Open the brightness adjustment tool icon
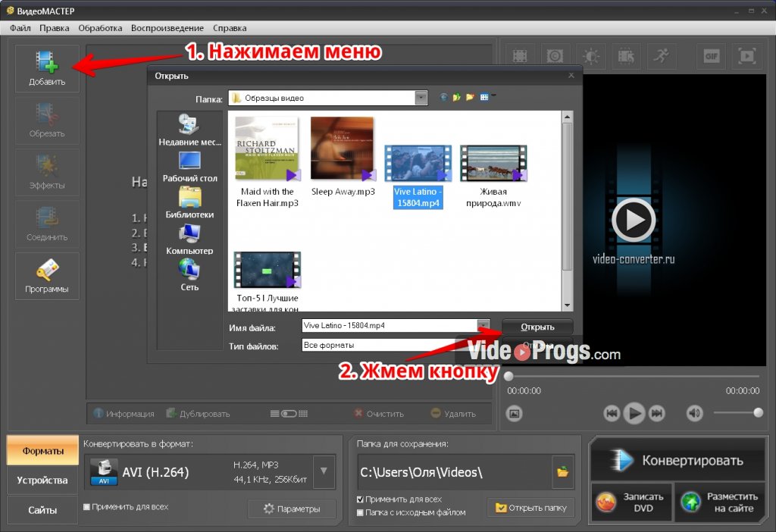The height and width of the screenshot is (532, 776). (x=591, y=56)
